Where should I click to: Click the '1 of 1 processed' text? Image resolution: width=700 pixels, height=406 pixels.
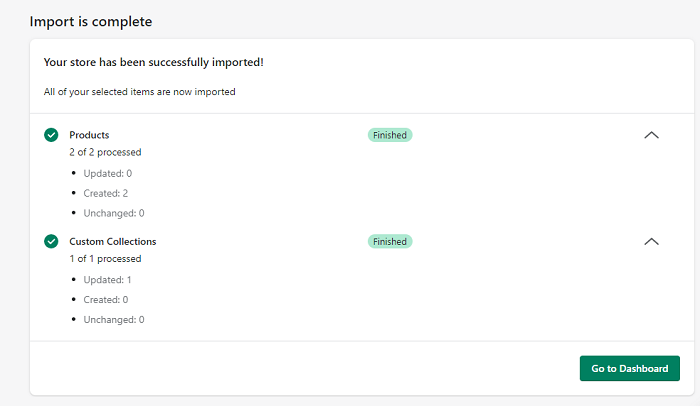pos(105,259)
